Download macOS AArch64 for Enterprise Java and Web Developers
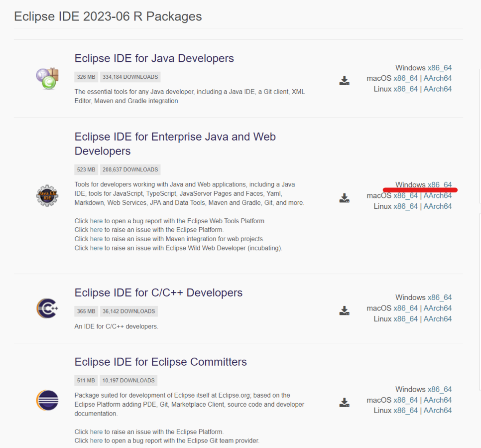Image resolution: width=481 pixels, height=448 pixels. tap(438, 196)
